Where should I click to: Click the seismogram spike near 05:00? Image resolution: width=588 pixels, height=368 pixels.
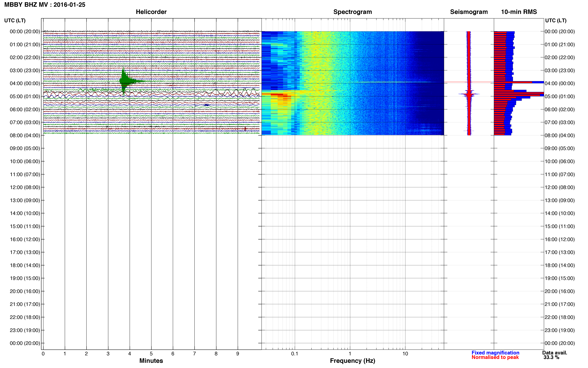coord(469,94)
